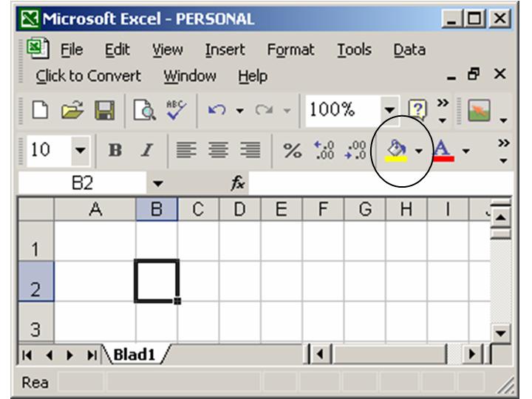
Task: Open the Help menu
Action: 253,76
